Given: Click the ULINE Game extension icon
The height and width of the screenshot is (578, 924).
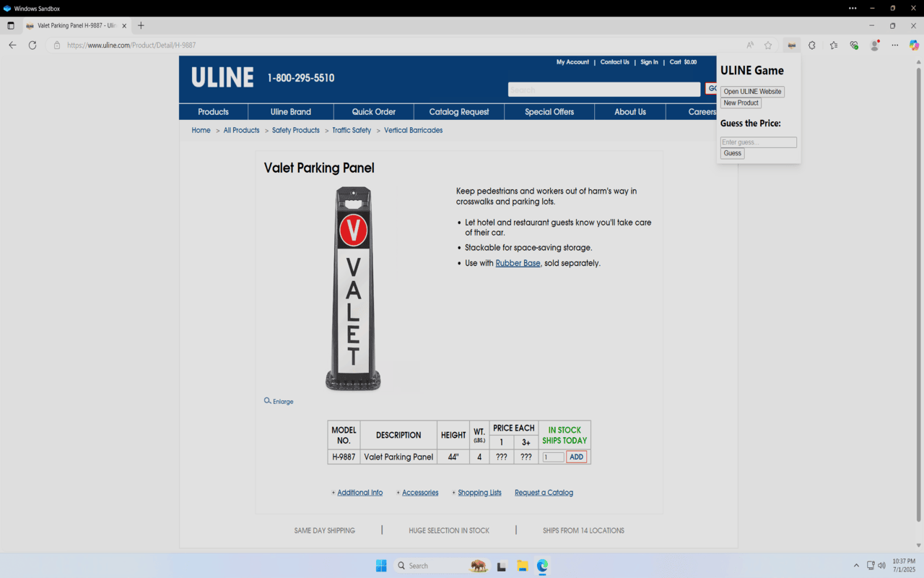Looking at the screenshot, I should (x=792, y=45).
